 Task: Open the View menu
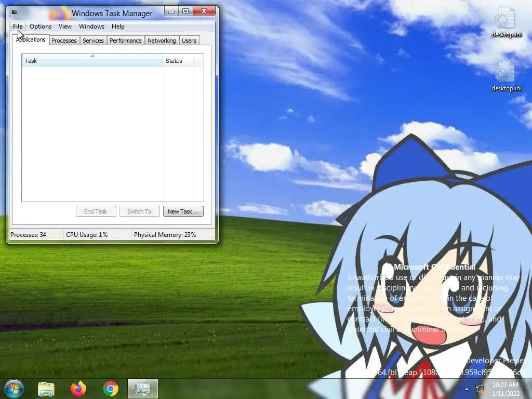(x=65, y=26)
